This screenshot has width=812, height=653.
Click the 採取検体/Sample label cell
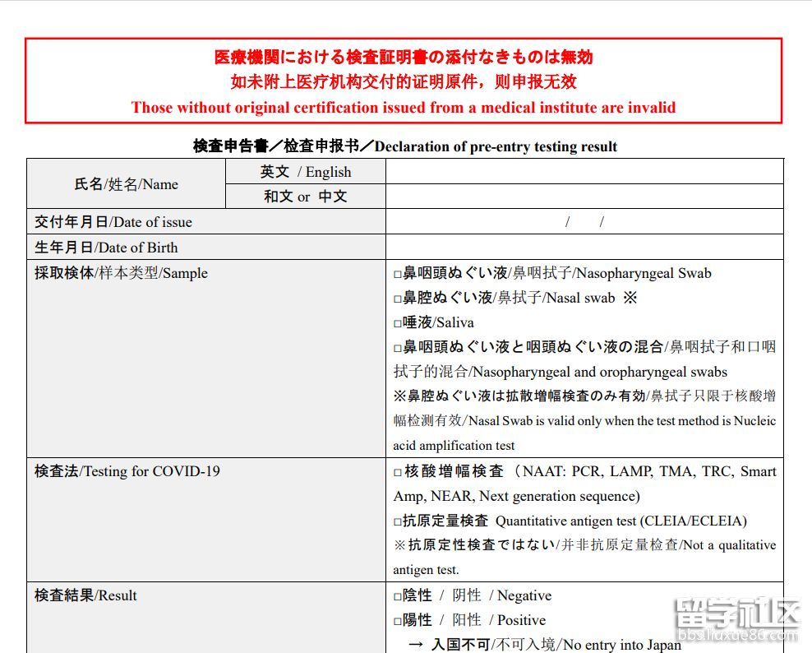click(x=121, y=273)
